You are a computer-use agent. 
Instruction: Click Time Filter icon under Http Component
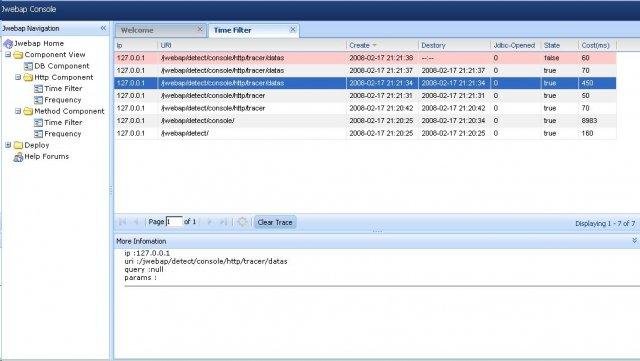click(x=38, y=89)
